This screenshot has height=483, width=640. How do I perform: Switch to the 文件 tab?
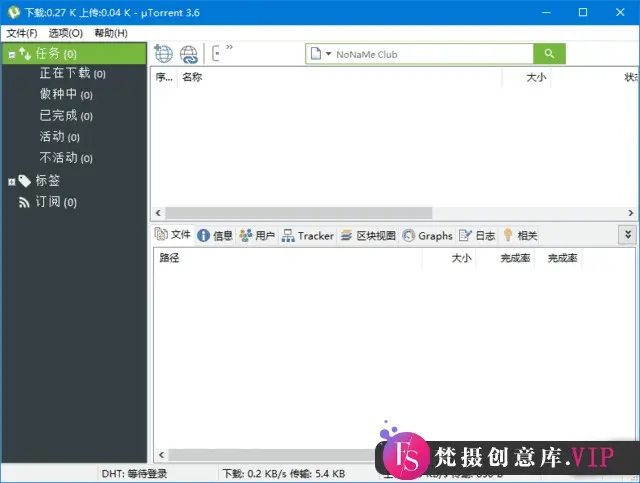[173, 235]
